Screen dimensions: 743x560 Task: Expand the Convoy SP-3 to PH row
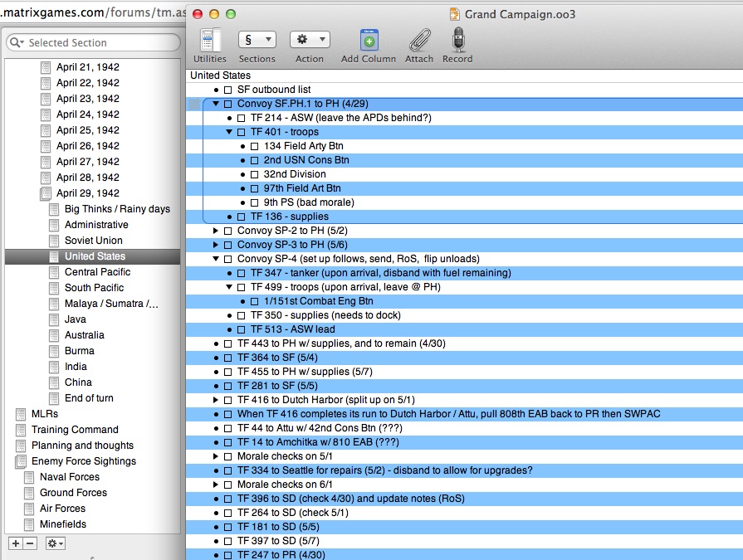pyautogui.click(x=216, y=245)
